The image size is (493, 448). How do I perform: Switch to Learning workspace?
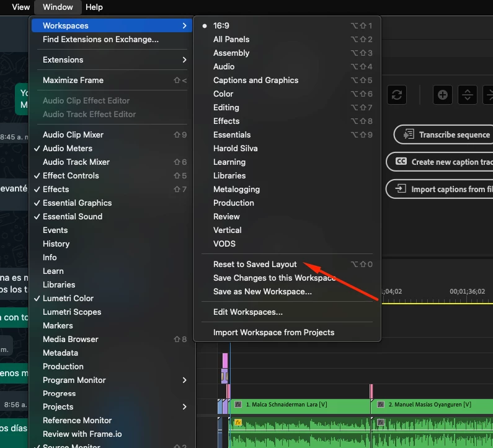287,162
